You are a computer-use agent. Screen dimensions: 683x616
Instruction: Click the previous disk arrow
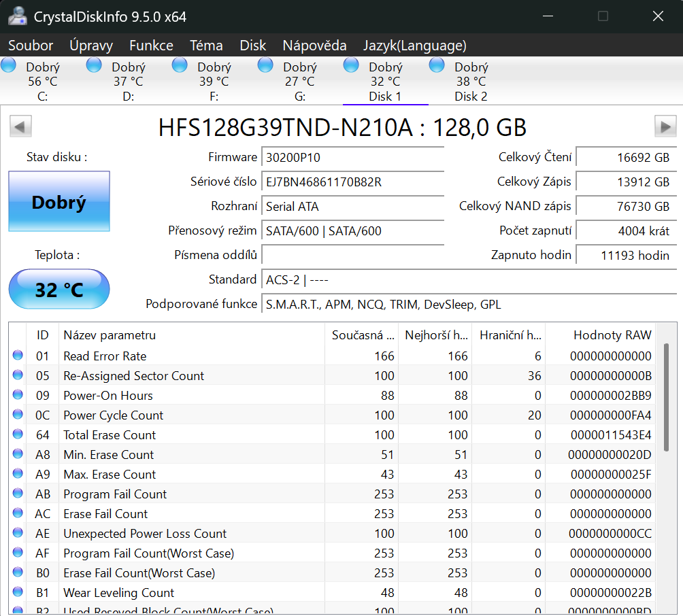[20, 126]
